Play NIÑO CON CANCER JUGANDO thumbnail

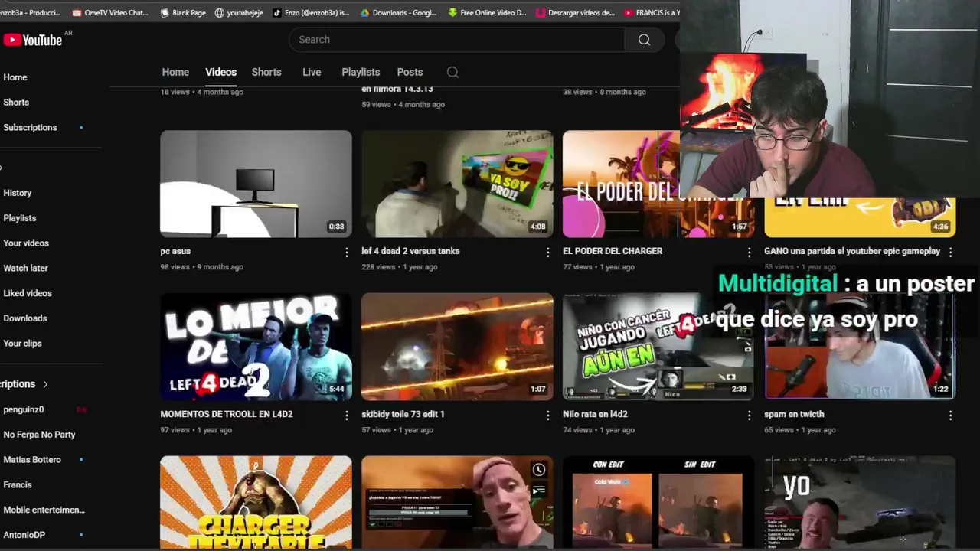[658, 347]
